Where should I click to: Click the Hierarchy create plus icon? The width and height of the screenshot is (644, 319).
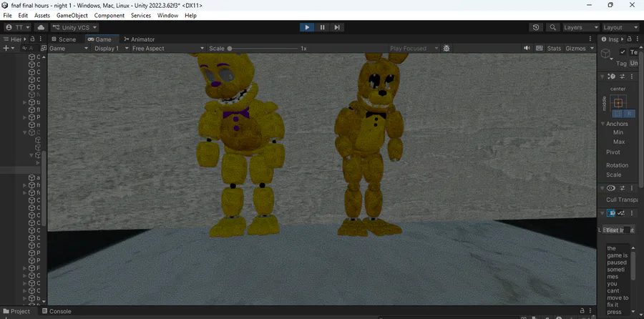(x=6, y=49)
